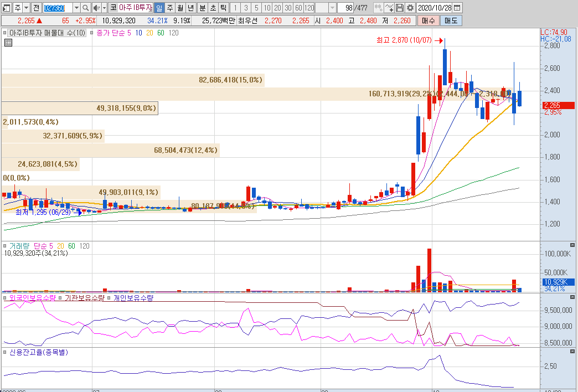This screenshot has width=578, height=392.
Task: Click the 개인보유수량 legend label
Action: click(x=133, y=297)
